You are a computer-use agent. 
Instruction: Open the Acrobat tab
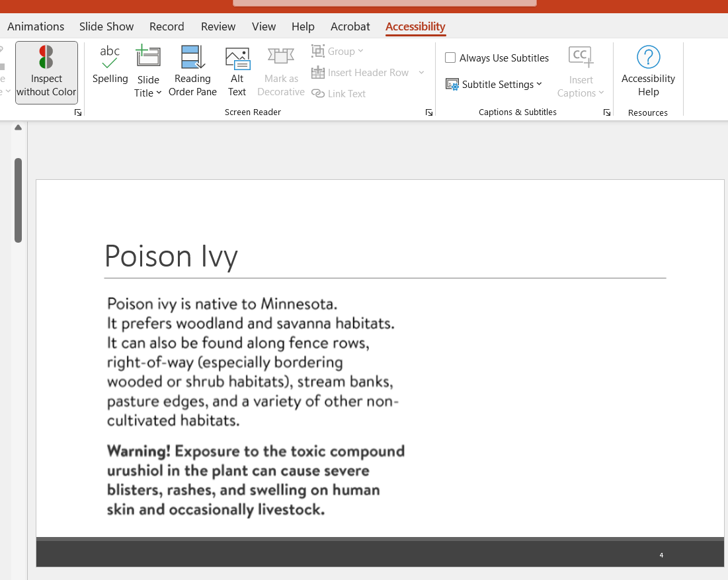coord(350,26)
